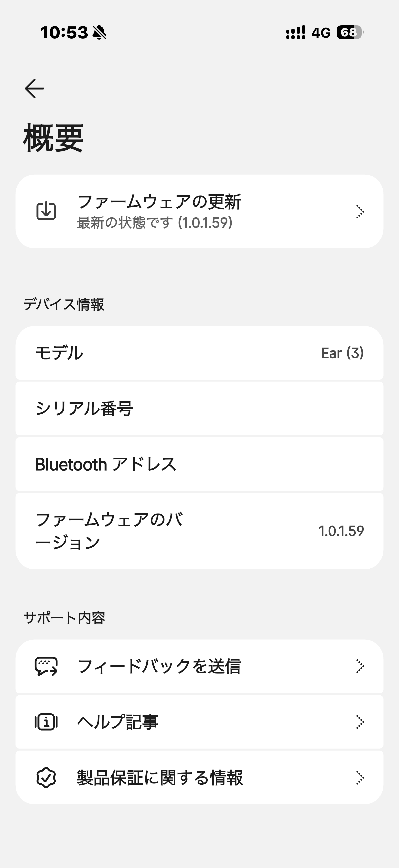Tap the firmware update download icon

click(46, 211)
